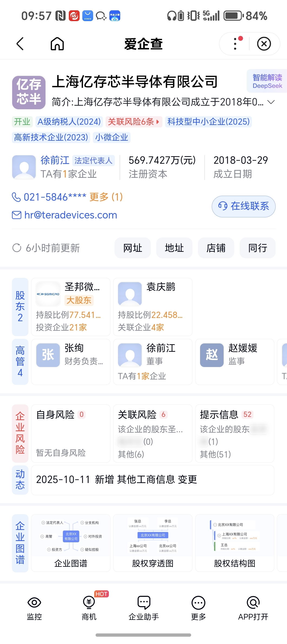Open 股权穿透图 thumbnail
Viewport: 287px width, 644px height.
(x=153, y=543)
